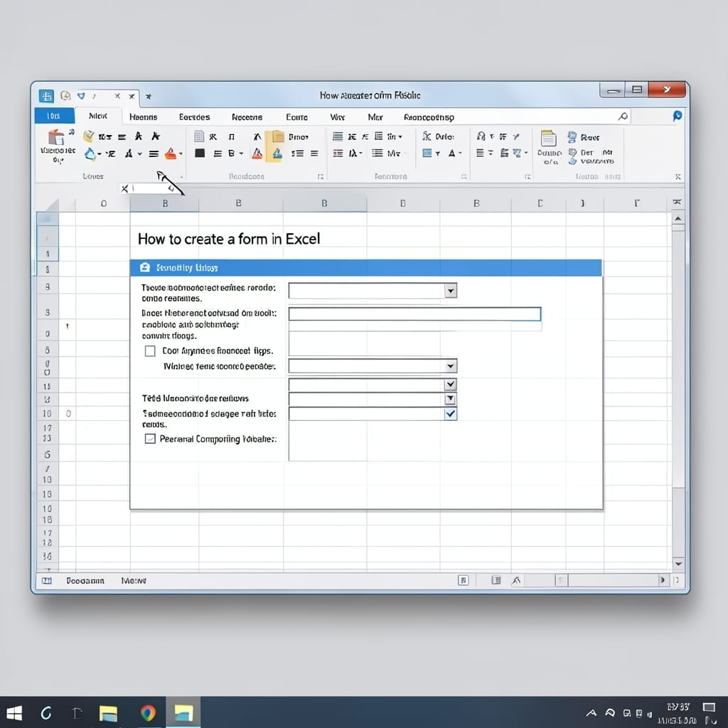This screenshot has height=728, width=728.
Task: Open Chrome from the taskbar
Action: pos(148,712)
